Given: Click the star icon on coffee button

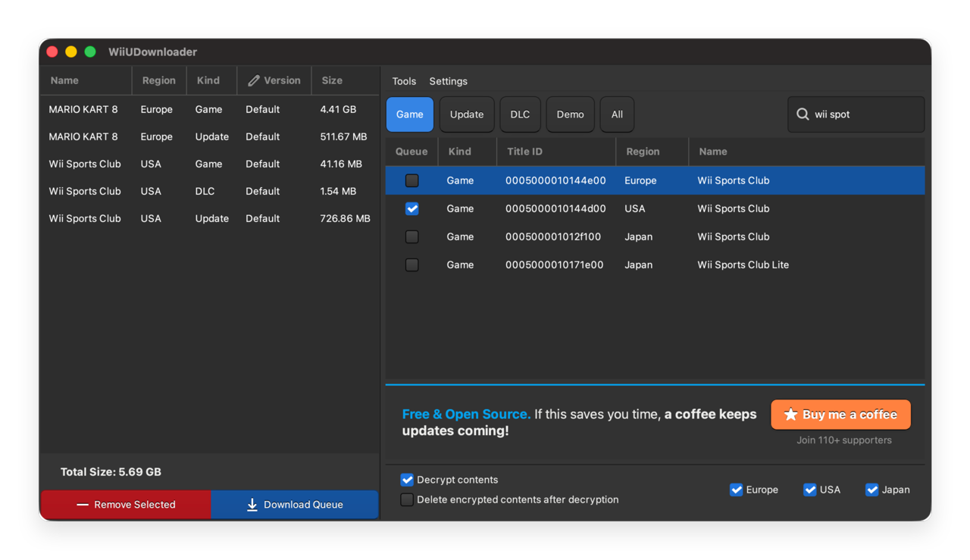Looking at the screenshot, I should [790, 415].
